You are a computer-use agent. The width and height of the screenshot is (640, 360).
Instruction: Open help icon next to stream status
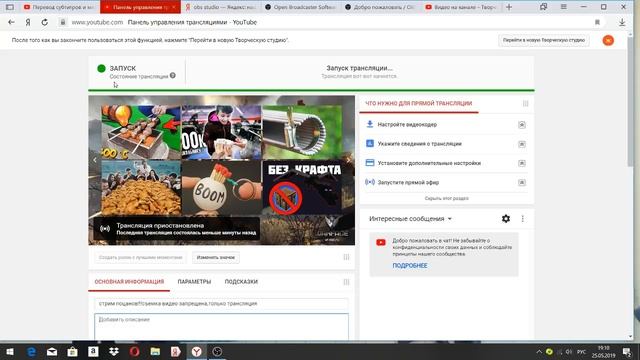pos(173,76)
